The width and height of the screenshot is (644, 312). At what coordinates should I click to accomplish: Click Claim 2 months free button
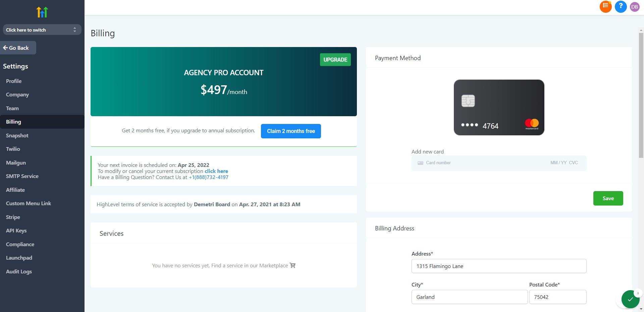coord(291,131)
